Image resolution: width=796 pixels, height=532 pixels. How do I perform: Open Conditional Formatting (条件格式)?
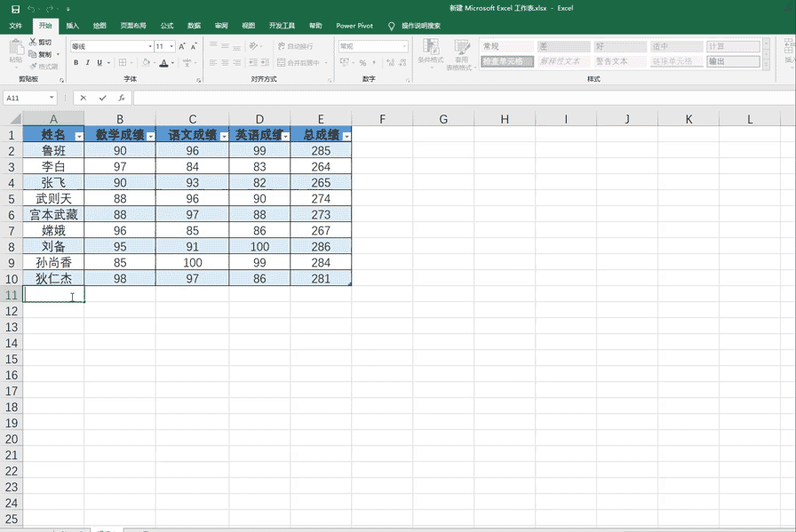pyautogui.click(x=431, y=54)
